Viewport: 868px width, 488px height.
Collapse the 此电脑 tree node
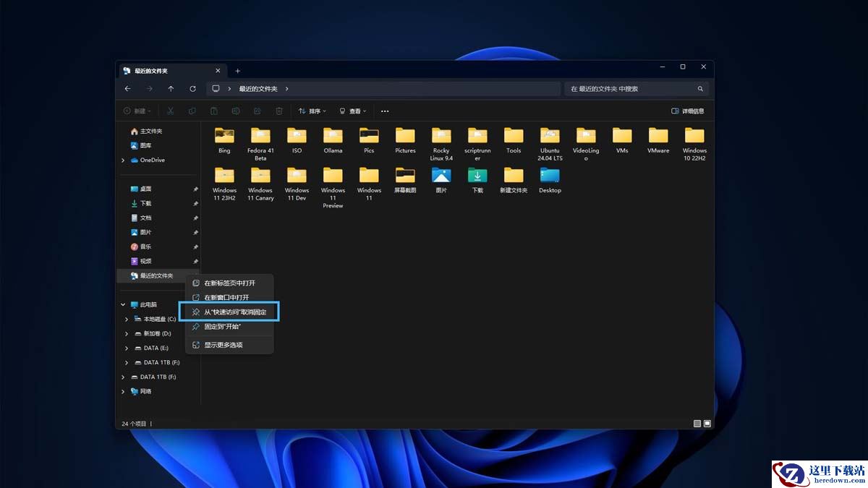coord(123,304)
